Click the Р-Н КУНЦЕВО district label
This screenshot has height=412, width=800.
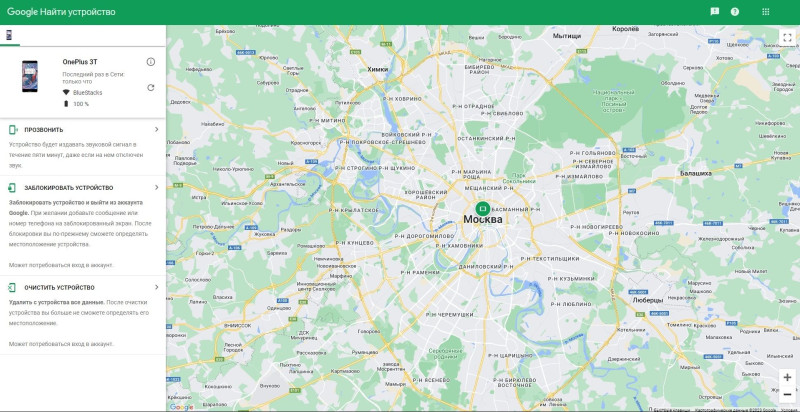pos(354,243)
